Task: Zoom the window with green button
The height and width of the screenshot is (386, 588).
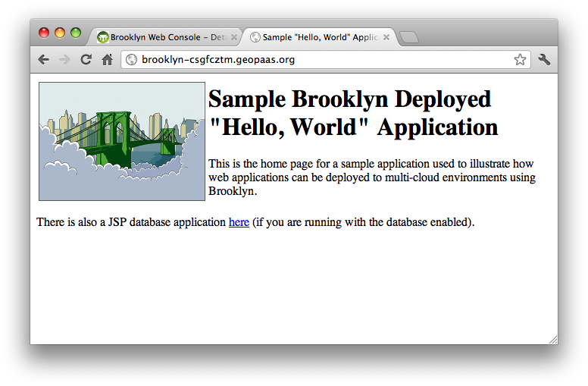Action: (x=76, y=33)
